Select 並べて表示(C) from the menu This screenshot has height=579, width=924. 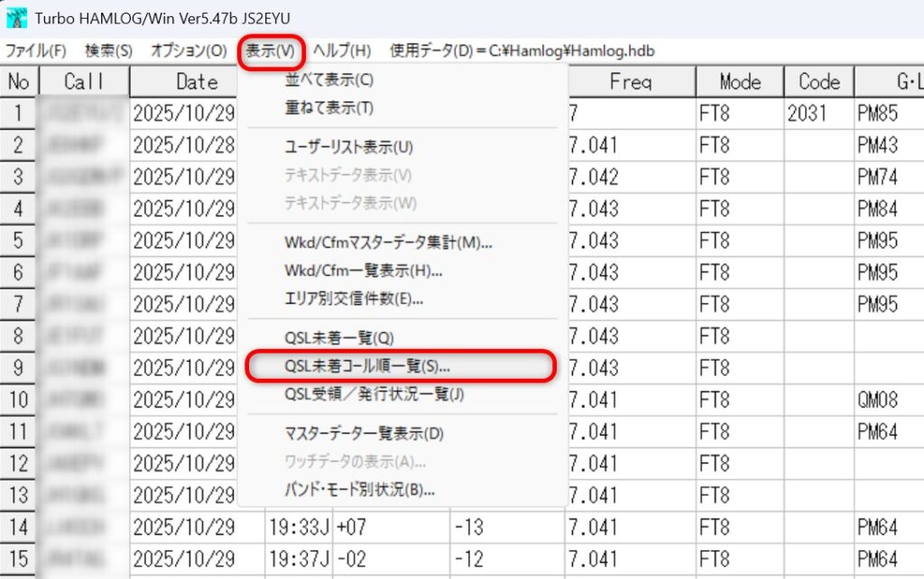(328, 79)
